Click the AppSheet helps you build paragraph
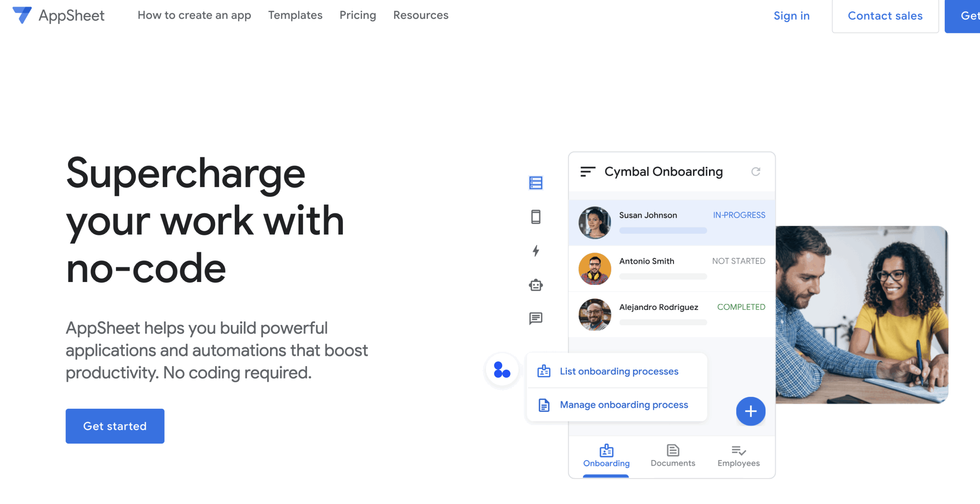 pos(217,350)
